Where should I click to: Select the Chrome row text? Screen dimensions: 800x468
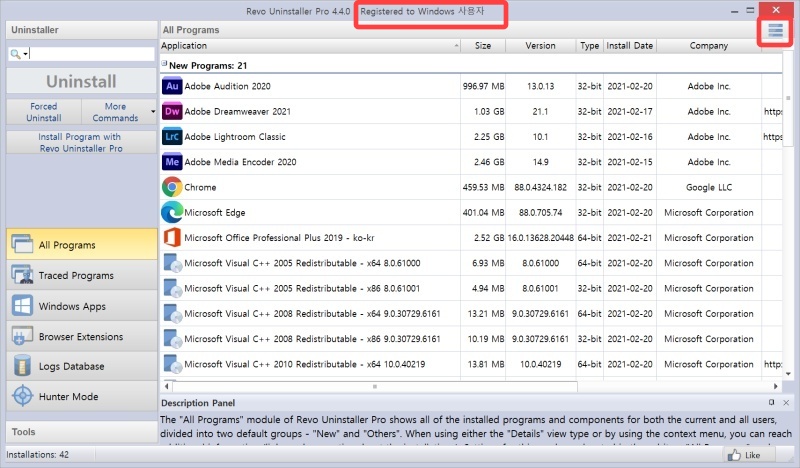(x=200, y=187)
